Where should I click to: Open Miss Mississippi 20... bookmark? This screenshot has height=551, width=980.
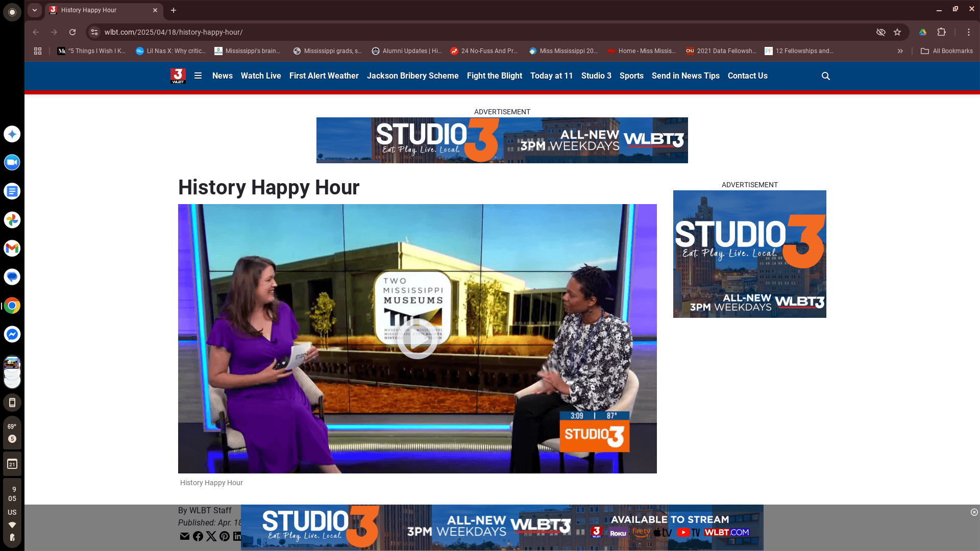(563, 51)
